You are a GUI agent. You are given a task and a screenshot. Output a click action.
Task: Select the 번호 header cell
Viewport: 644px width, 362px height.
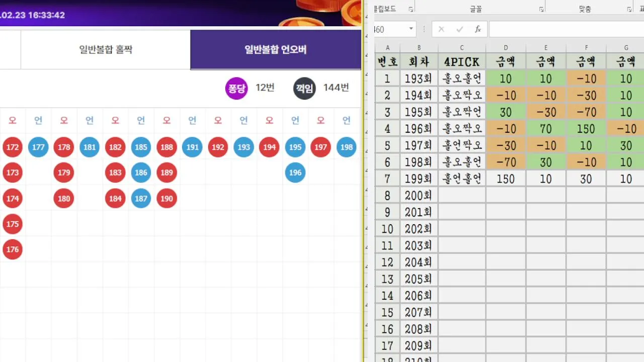click(387, 61)
